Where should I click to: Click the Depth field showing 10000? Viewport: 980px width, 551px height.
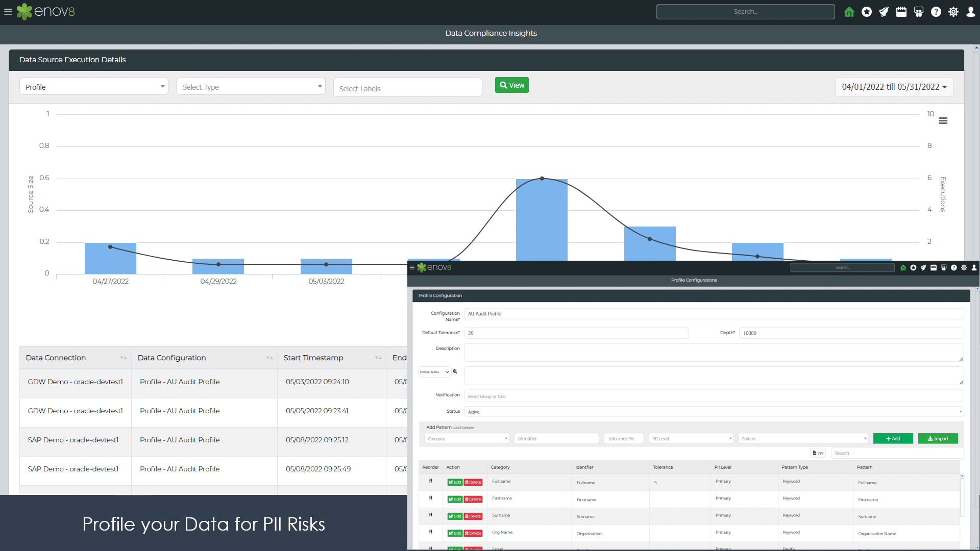tap(851, 333)
